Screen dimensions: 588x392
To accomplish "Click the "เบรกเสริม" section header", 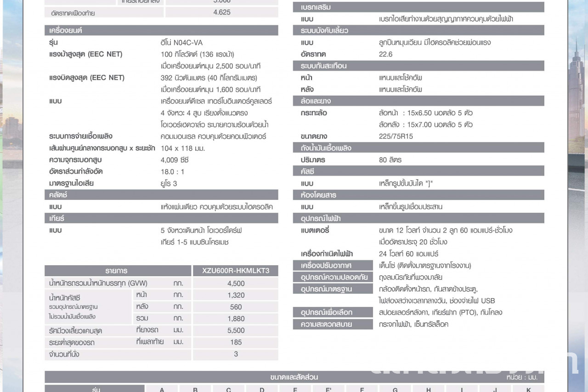I will (x=418, y=7).
